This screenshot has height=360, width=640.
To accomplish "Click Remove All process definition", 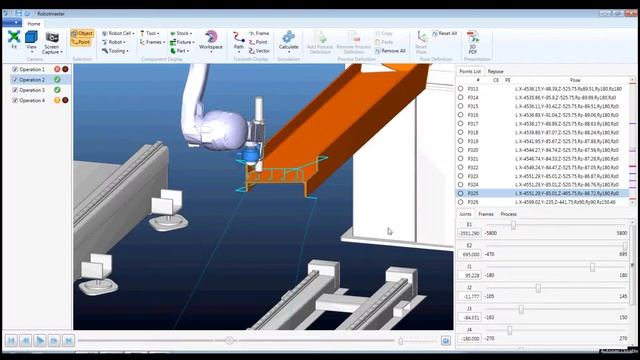I will click(390, 51).
